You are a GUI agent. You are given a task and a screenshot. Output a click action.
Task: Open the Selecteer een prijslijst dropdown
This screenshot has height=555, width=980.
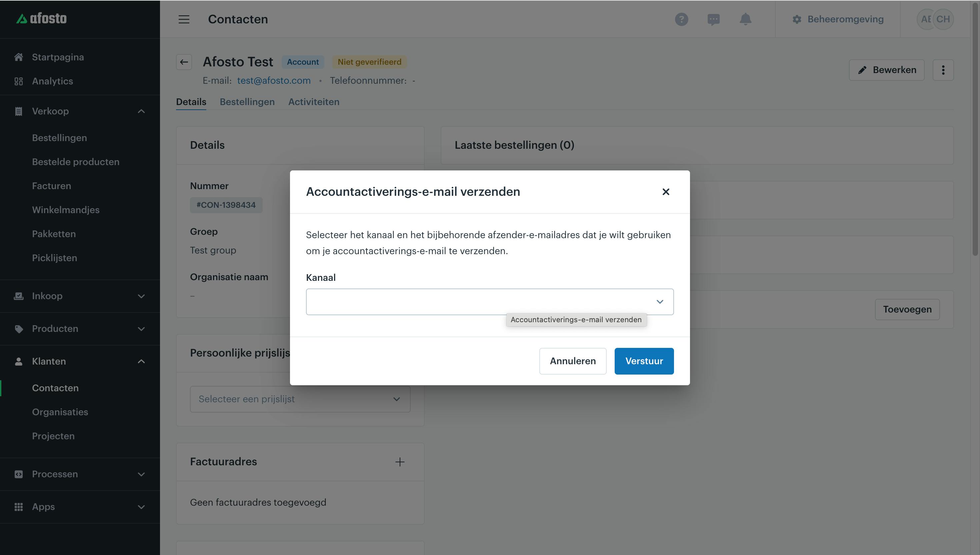[300, 399]
